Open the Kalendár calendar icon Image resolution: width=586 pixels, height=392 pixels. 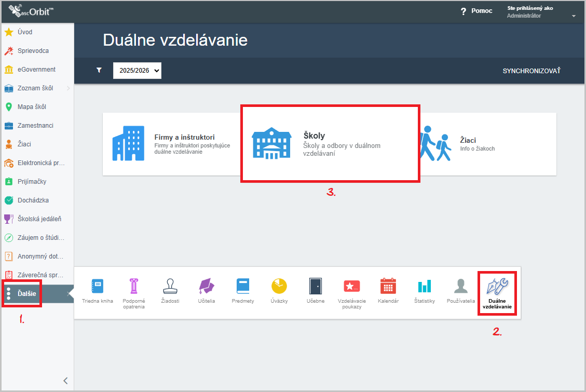click(x=388, y=286)
